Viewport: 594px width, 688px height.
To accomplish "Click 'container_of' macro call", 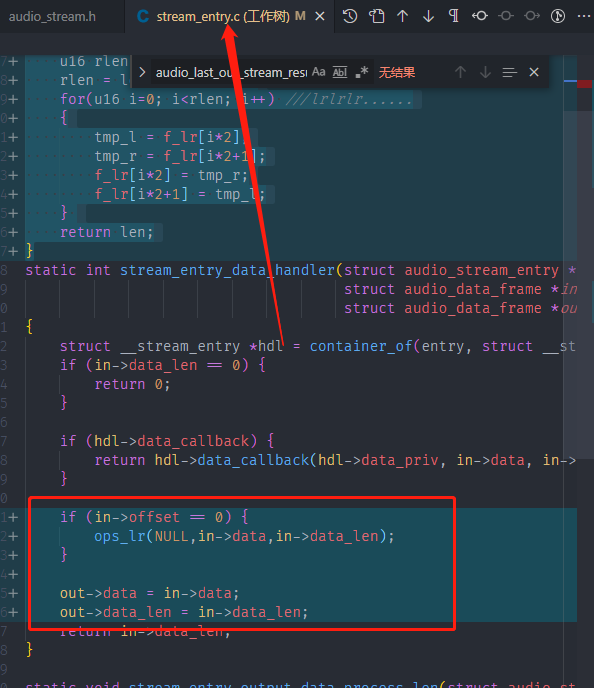I will click(361, 346).
